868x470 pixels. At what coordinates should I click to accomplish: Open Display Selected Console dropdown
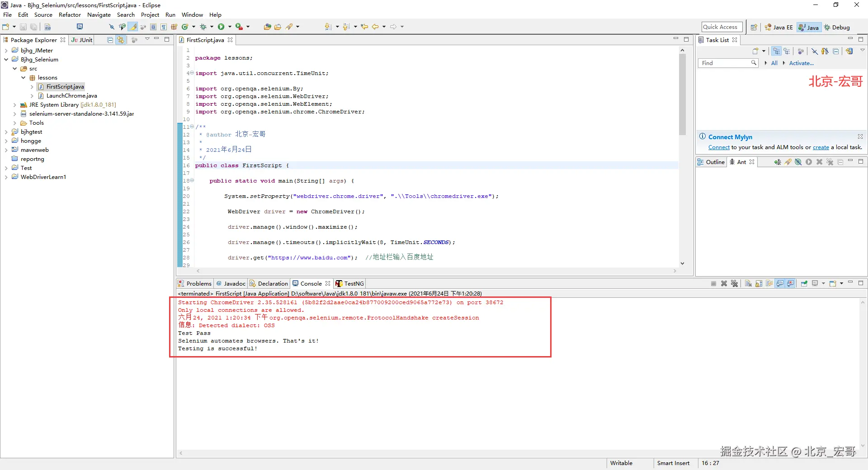tap(823, 283)
